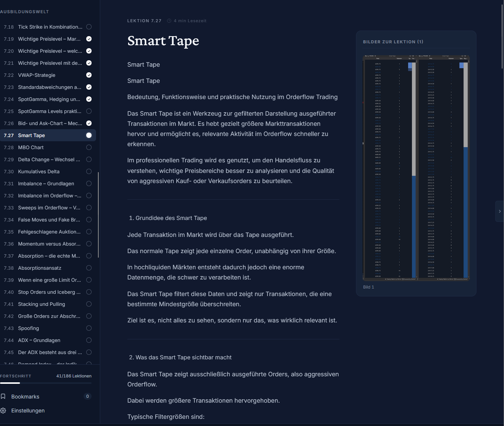Open lesson 7.37 Absorption – die echte

(48, 256)
